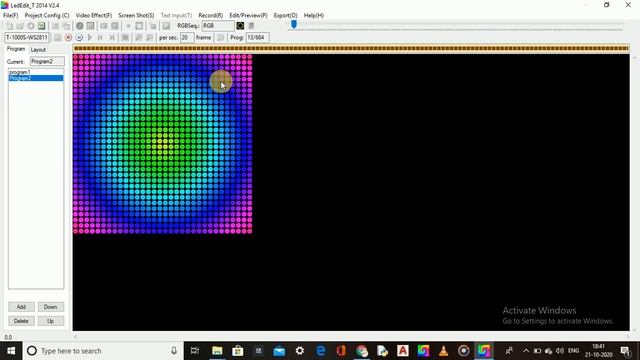The width and height of the screenshot is (640, 360).
Task: Open the Export(O) menu
Action: 285,15
